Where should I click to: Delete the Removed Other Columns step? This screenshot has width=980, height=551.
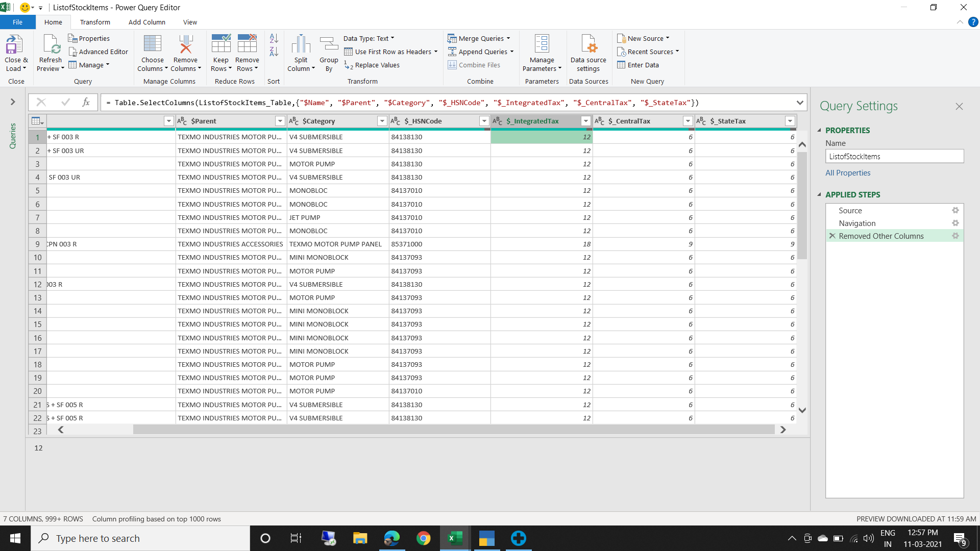click(832, 236)
